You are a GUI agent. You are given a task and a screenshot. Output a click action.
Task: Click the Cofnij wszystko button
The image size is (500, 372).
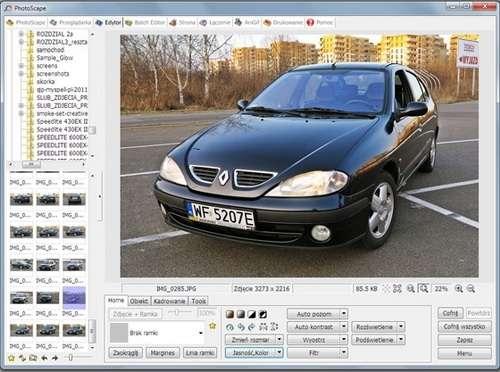click(x=464, y=327)
